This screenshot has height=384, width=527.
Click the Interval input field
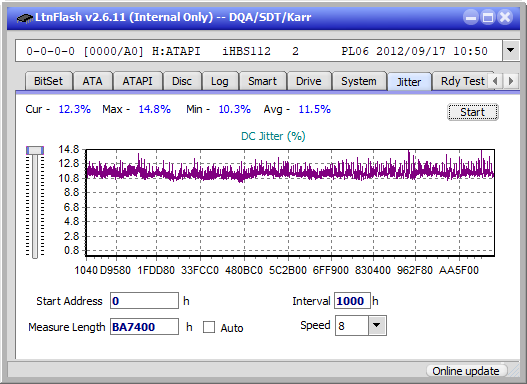pyautogui.click(x=352, y=301)
